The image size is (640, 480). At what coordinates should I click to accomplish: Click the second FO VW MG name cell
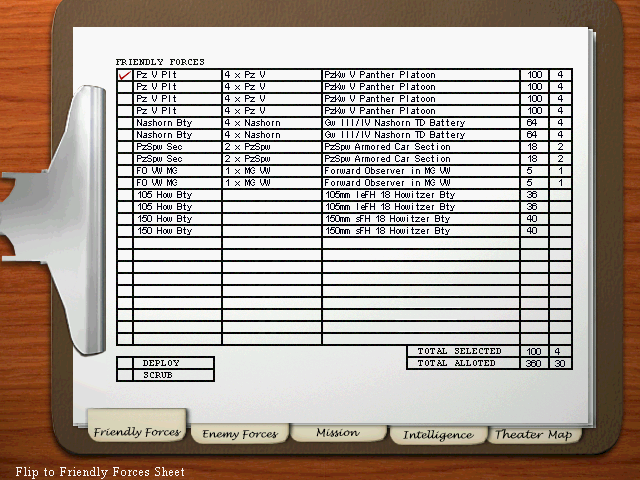coord(177,182)
